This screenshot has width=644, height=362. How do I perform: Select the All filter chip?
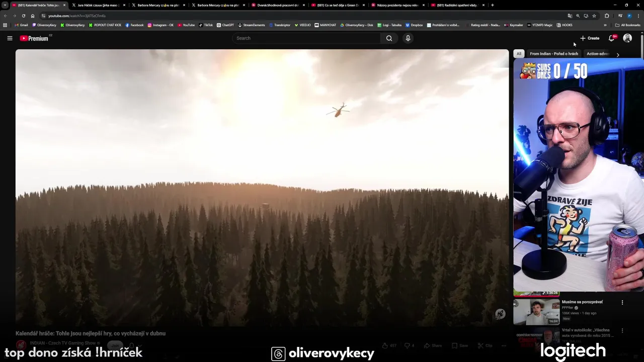coord(519,54)
